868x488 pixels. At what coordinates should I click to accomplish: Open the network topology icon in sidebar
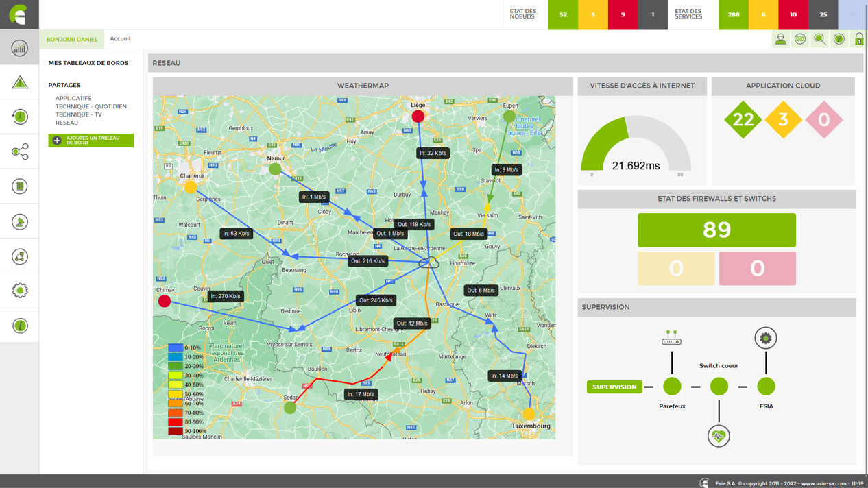(19, 151)
